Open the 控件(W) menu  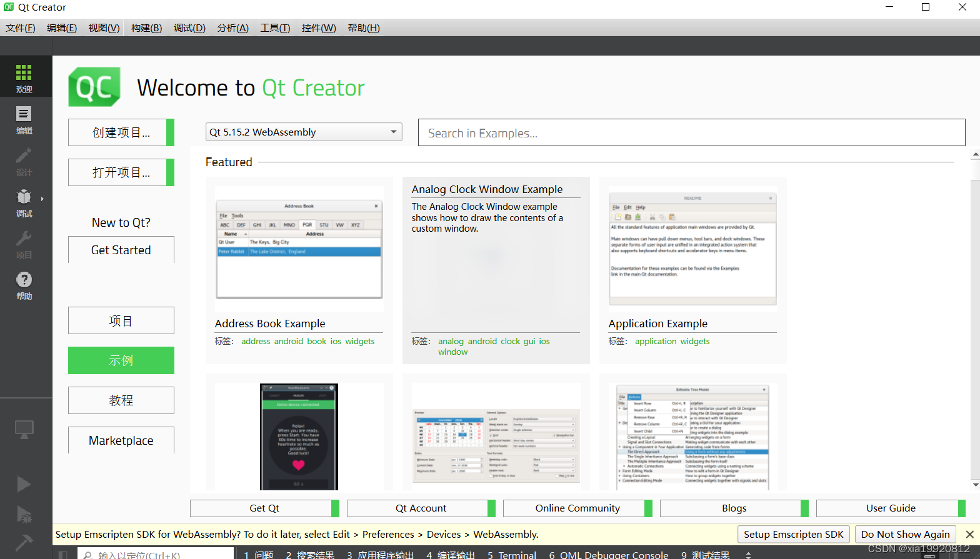click(x=319, y=27)
